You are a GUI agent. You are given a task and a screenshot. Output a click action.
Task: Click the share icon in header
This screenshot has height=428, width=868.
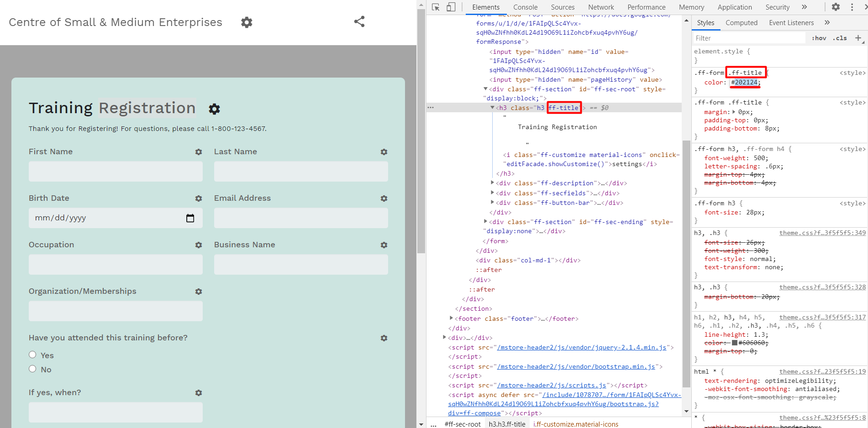[x=359, y=21]
